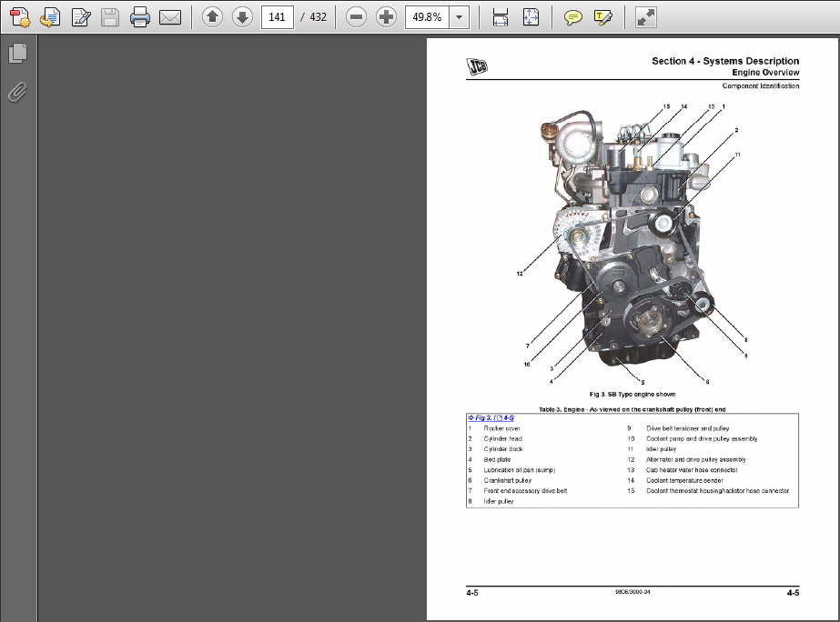Go to previous page with up arrow
This screenshot has height=622, width=840.
[x=212, y=16]
